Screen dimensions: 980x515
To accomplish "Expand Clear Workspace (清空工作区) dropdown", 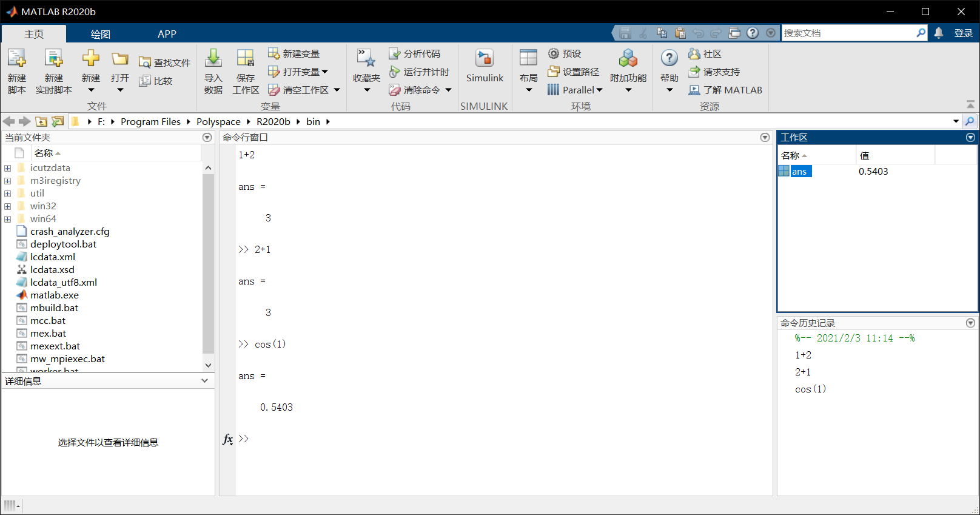I will (337, 90).
